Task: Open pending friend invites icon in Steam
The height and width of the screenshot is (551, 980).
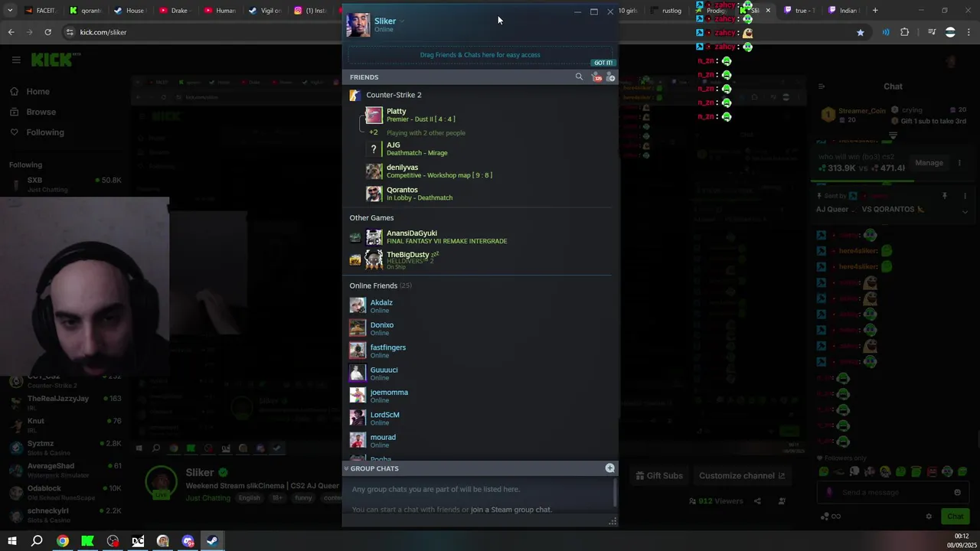Action: click(596, 77)
